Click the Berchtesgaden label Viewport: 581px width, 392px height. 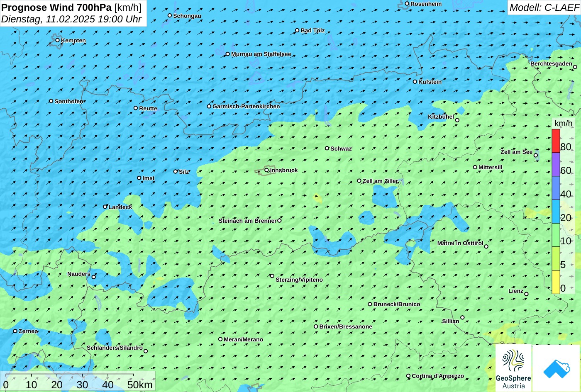(x=551, y=63)
